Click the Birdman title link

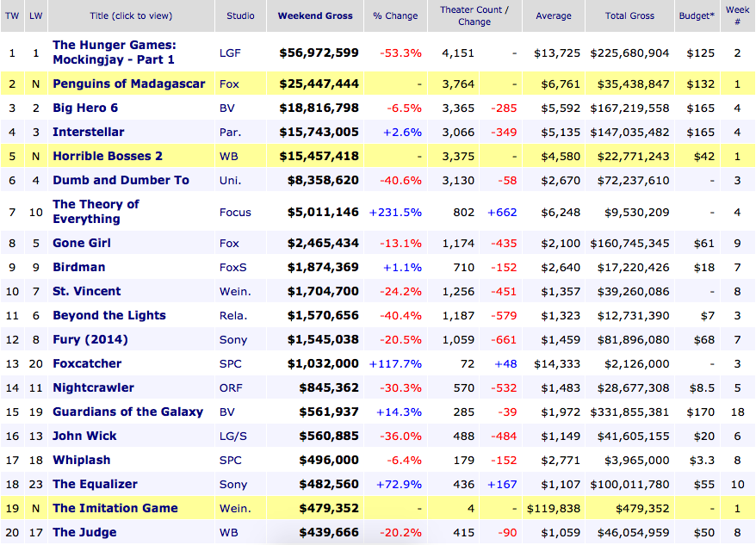[78, 267]
